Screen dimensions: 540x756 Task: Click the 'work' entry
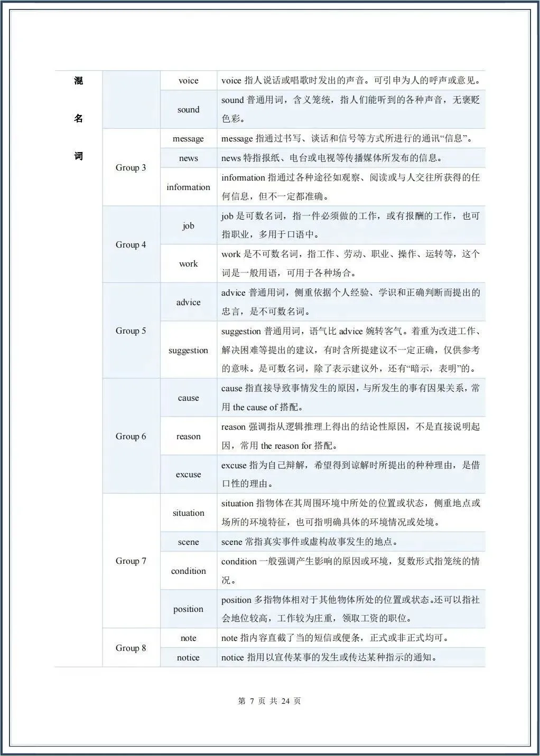[189, 263]
